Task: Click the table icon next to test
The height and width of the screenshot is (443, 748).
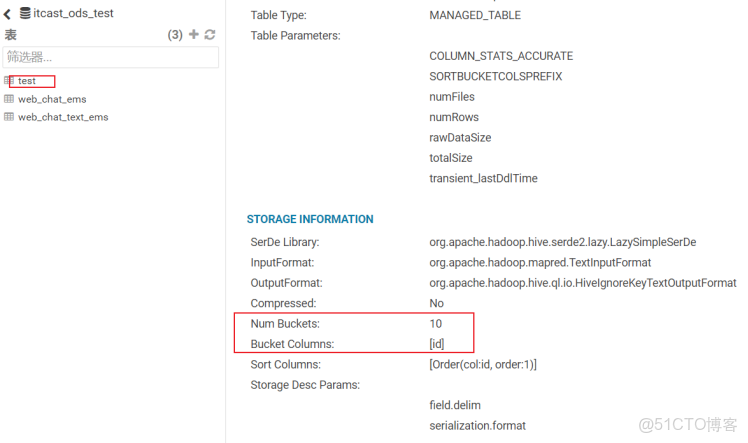Action: 9,81
